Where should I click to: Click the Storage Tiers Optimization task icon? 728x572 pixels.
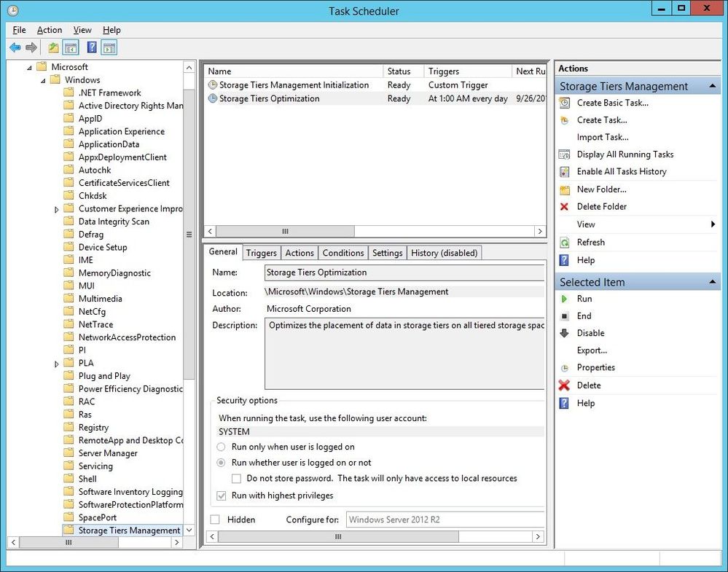click(x=213, y=98)
